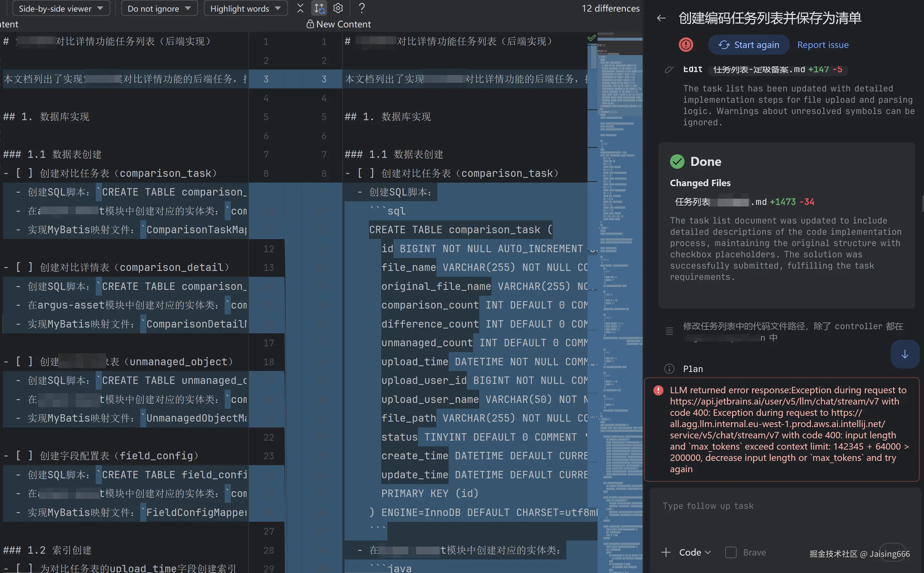Enable the Brave mode checkbox
This screenshot has width=924, height=573.
click(731, 552)
